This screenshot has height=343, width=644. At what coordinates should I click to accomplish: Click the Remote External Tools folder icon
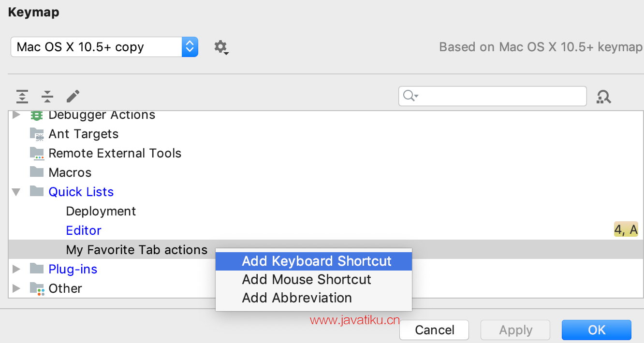tap(37, 153)
